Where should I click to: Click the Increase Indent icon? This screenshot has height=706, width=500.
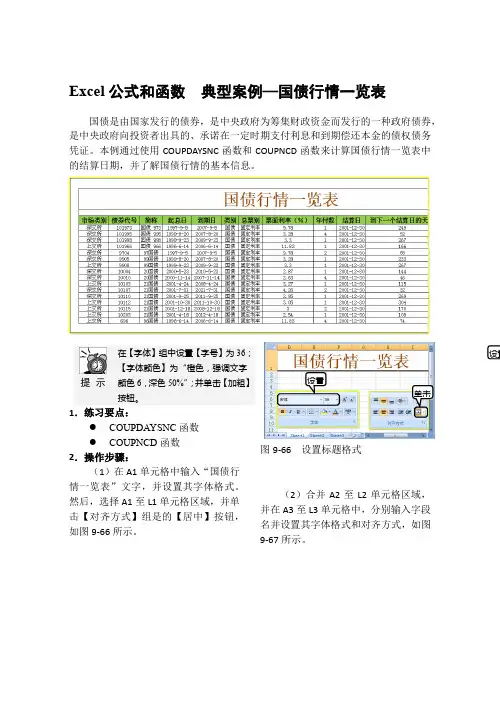coord(409,412)
